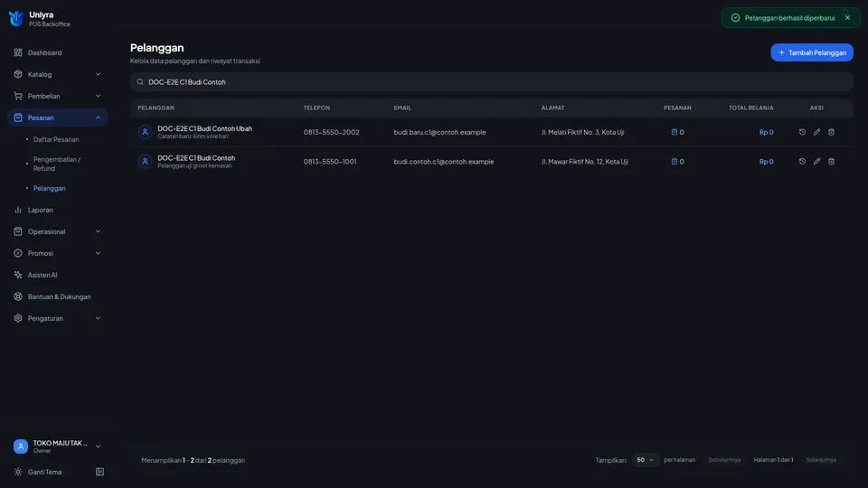The image size is (868, 488).
Task: Edit customer with phone 0813-5550-1001
Action: point(816,162)
